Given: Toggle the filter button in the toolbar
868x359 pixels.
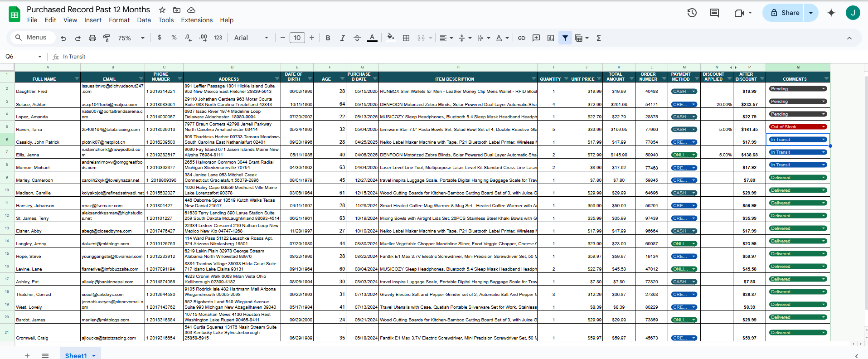Looking at the screenshot, I should pos(565,38).
